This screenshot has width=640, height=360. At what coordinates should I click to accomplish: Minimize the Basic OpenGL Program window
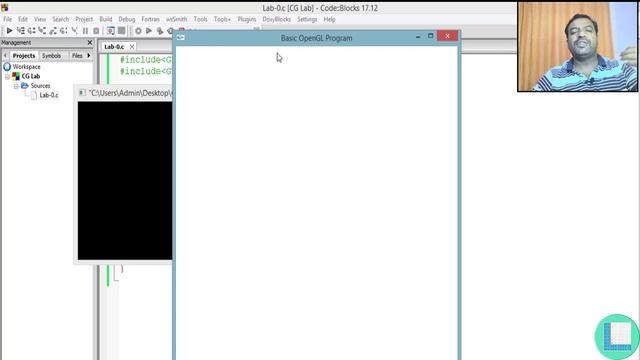pos(418,37)
